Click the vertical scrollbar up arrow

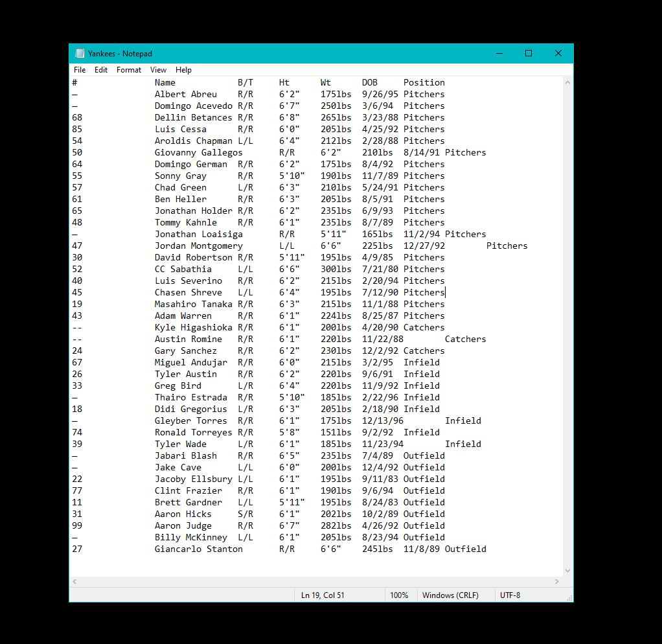click(x=568, y=82)
